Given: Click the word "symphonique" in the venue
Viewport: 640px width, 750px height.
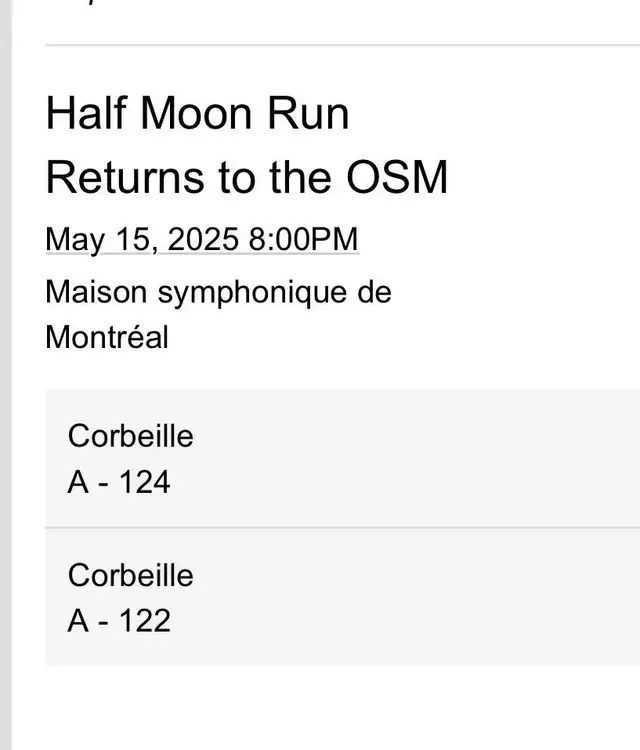Looking at the screenshot, I should [x=252, y=293].
